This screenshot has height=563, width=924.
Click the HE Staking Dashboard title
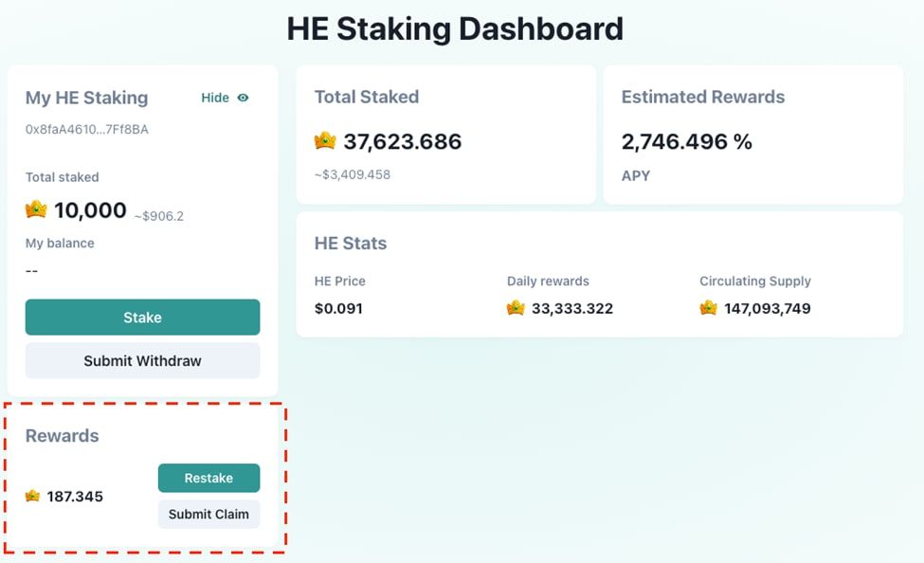pos(455,29)
